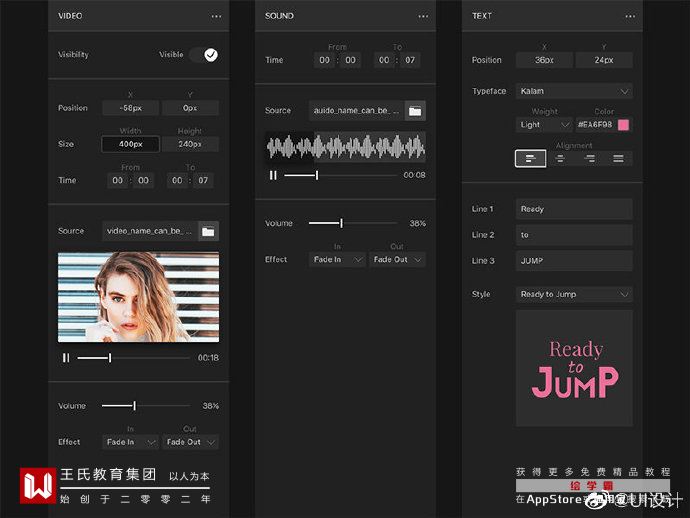
Task: Click the audio waveform display
Action: (x=345, y=147)
